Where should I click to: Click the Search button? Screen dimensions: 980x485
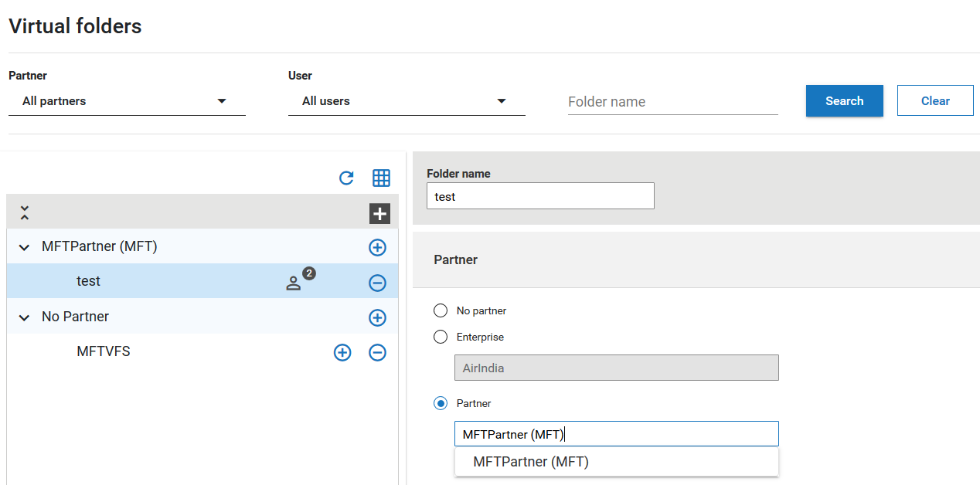(844, 101)
